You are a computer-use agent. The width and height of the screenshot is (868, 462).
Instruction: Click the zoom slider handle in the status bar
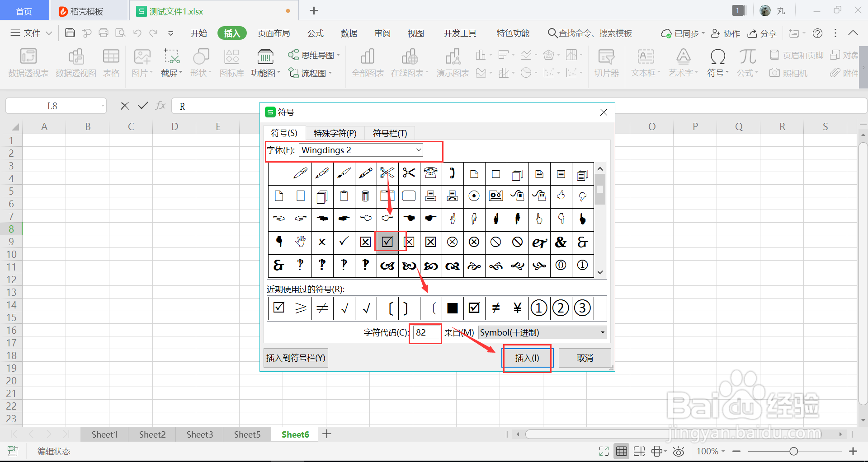tap(793, 451)
